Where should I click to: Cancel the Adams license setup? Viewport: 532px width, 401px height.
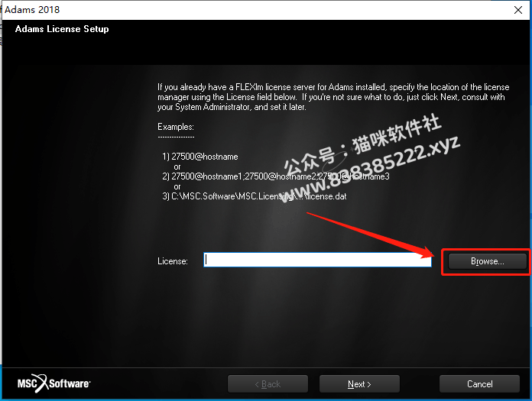coord(479,383)
